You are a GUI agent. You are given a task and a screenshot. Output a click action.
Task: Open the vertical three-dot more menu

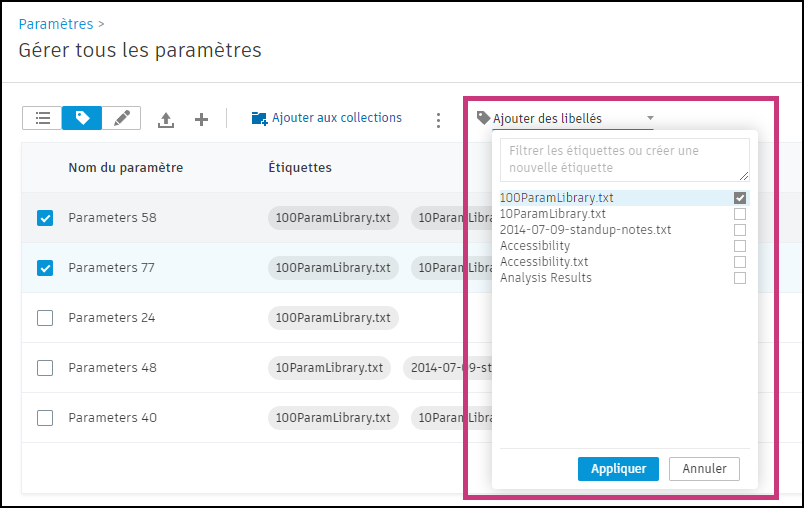coord(438,120)
